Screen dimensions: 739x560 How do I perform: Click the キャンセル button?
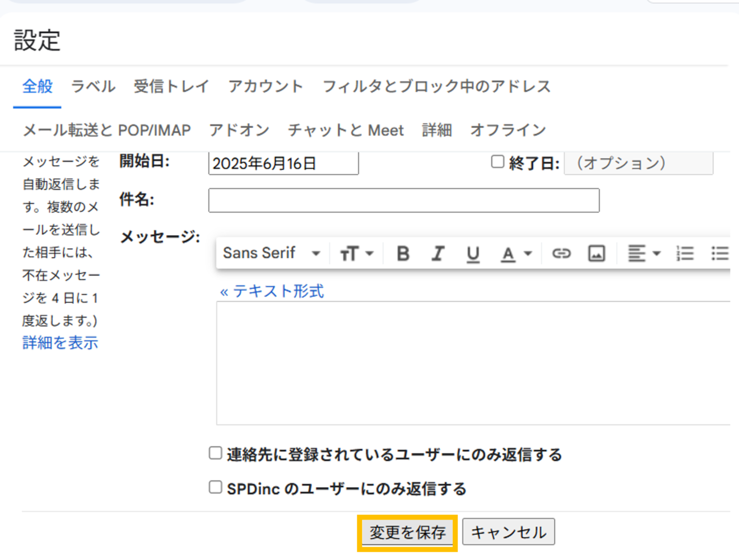pyautogui.click(x=509, y=532)
